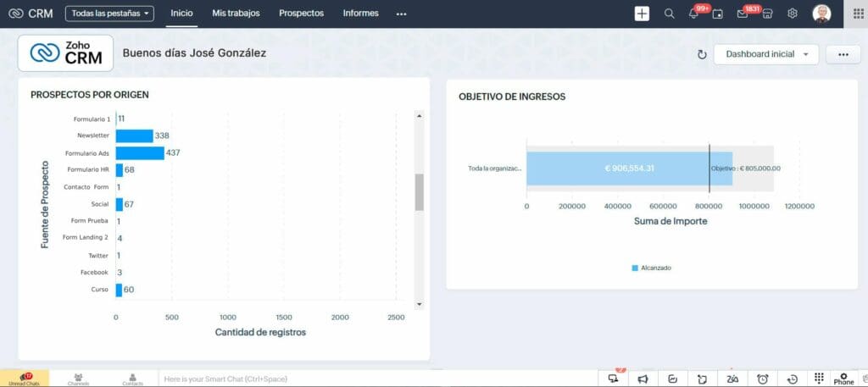
Task: Open the mail envelope with 1831 badge
Action: click(743, 14)
